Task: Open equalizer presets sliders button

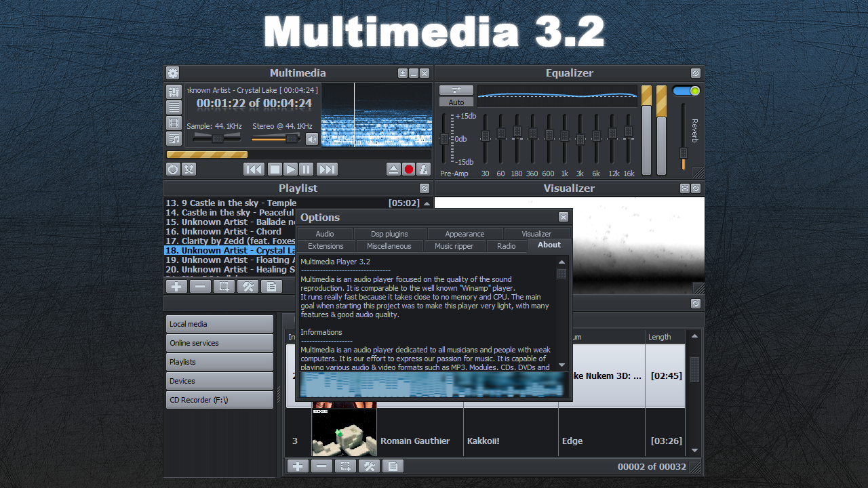Action: click(456, 89)
